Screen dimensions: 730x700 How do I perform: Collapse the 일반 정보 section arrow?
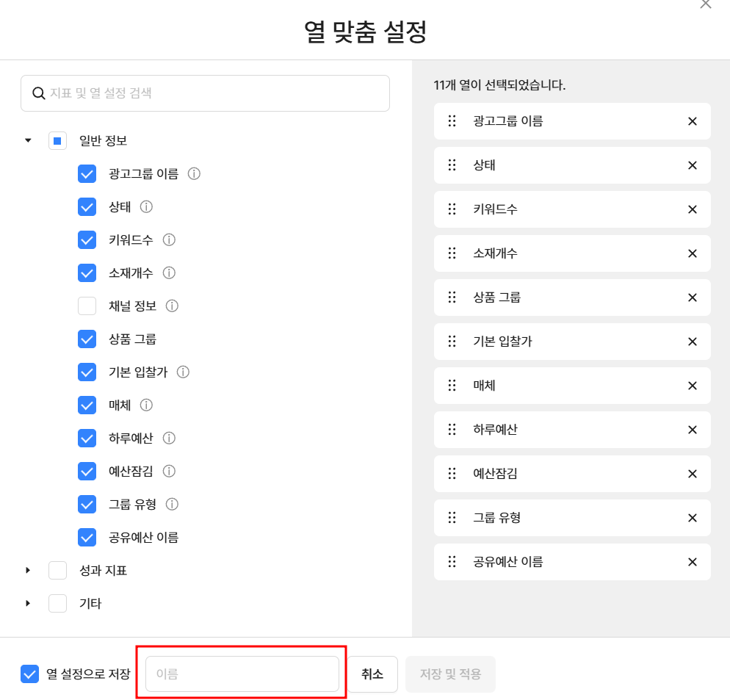click(28, 140)
